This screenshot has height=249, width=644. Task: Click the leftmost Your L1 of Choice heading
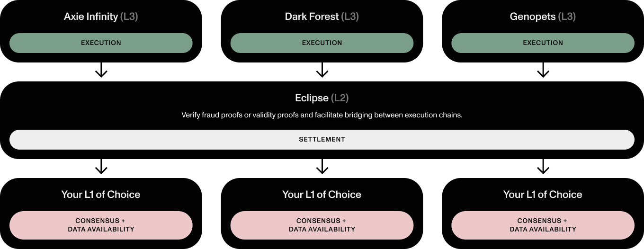tap(101, 195)
